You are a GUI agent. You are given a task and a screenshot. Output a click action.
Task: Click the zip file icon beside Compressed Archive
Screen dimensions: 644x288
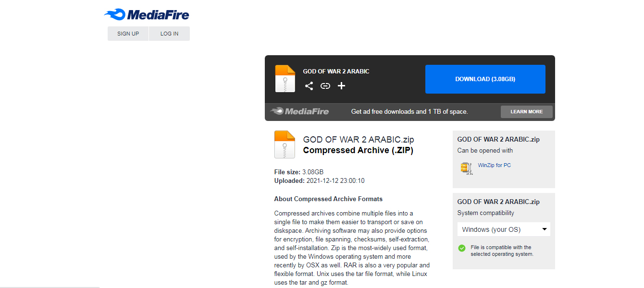pos(285,144)
